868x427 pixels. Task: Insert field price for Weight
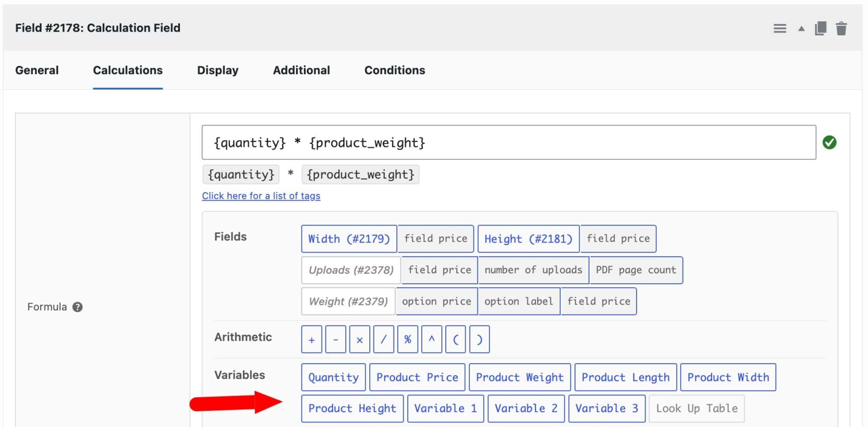point(599,301)
